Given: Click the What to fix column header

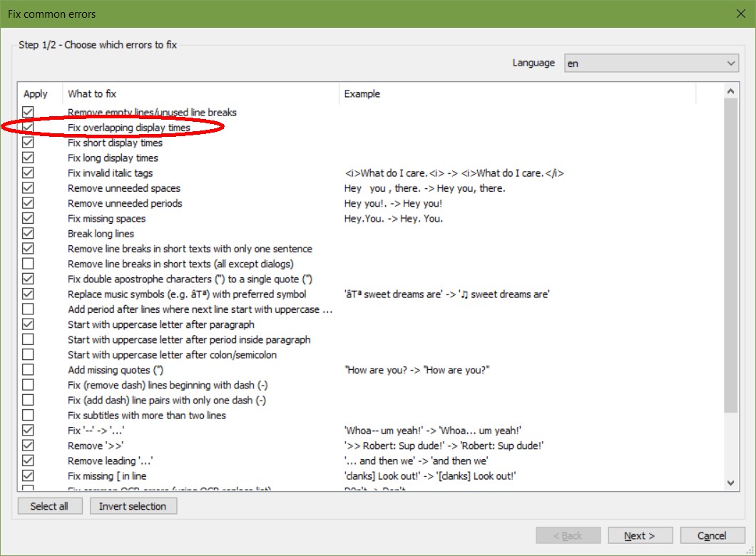Looking at the screenshot, I should point(200,93).
